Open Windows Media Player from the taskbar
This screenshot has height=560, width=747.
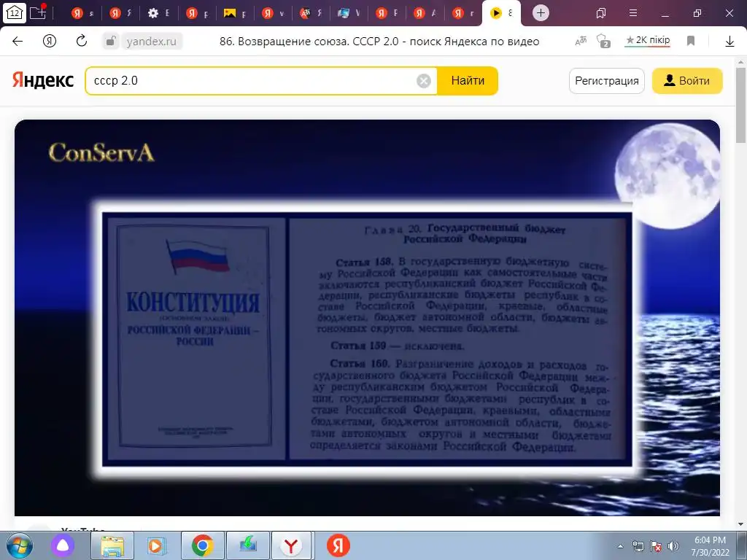(x=156, y=545)
